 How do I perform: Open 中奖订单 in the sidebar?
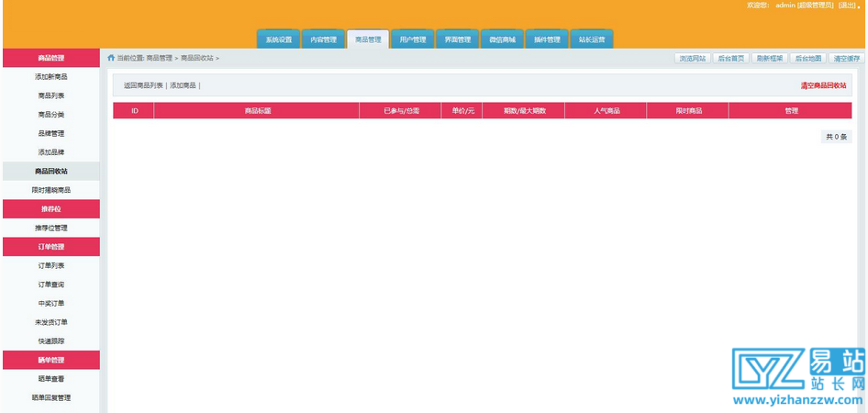pyautogui.click(x=51, y=304)
